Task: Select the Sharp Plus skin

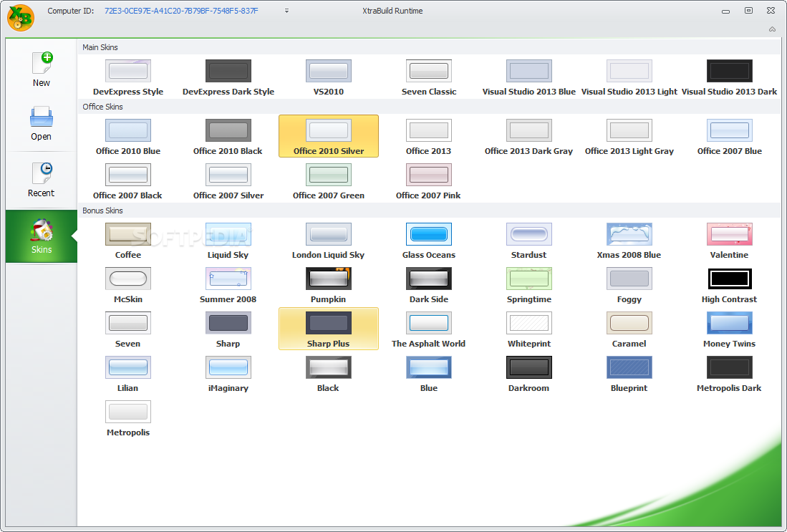Action: coord(329,329)
